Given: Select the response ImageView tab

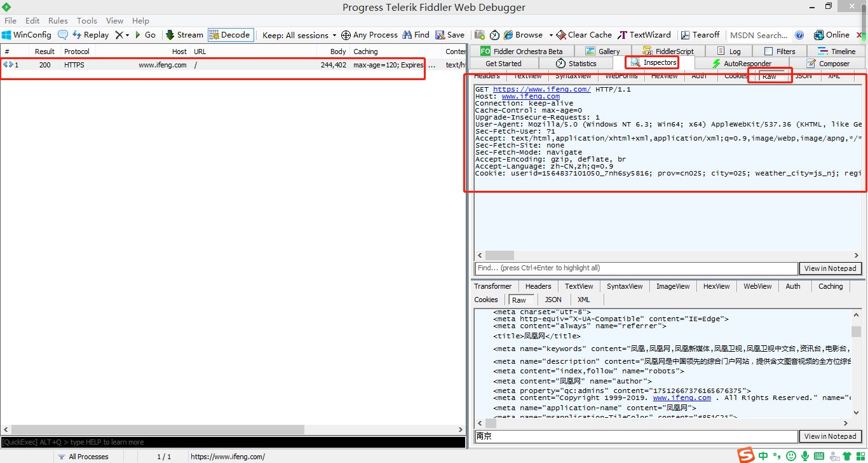Looking at the screenshot, I should [x=673, y=286].
